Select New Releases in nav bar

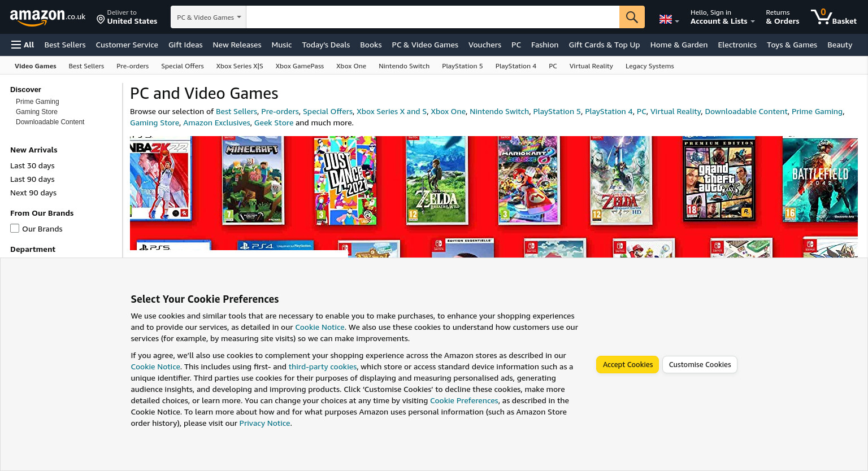click(237, 45)
